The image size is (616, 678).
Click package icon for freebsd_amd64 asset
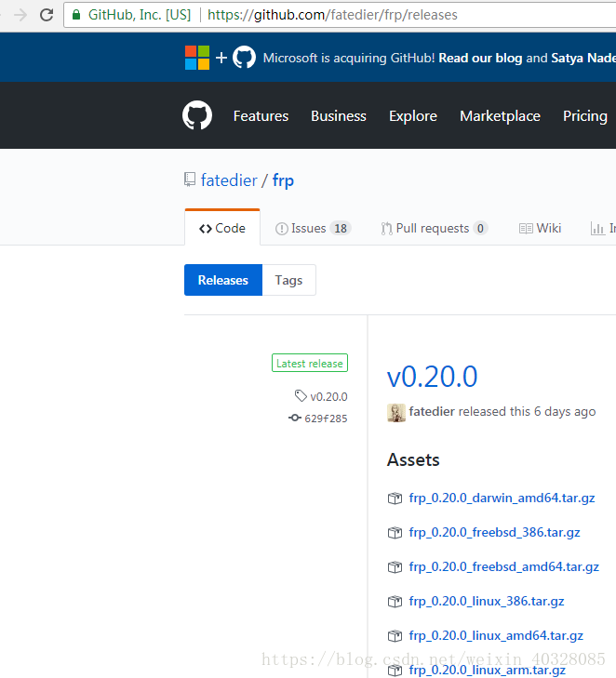pyautogui.click(x=395, y=567)
